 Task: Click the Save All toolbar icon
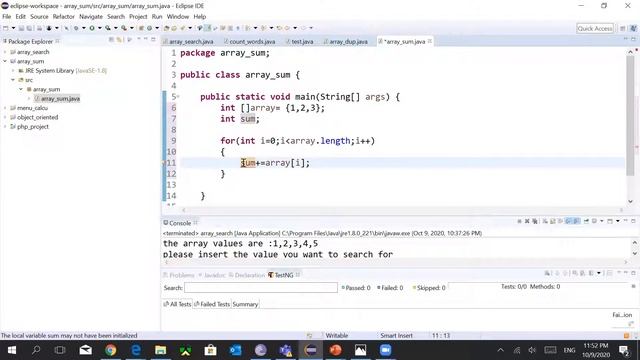(x=29, y=28)
